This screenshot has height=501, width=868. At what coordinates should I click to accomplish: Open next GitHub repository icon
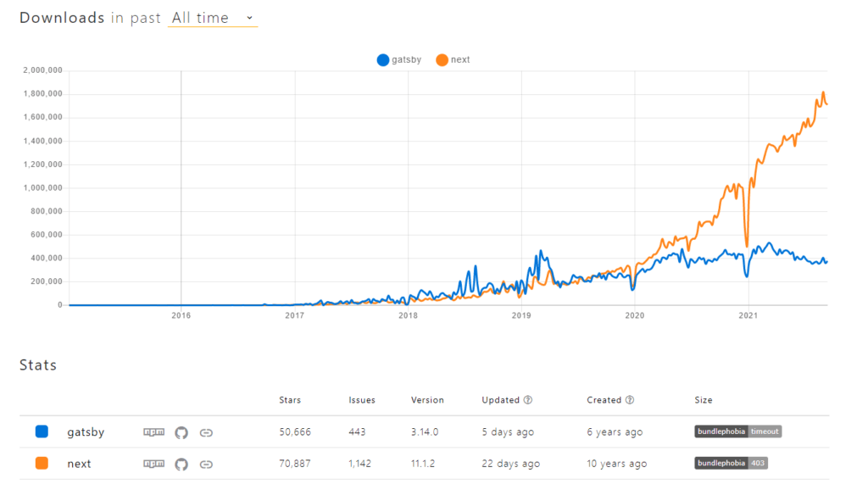pyautogui.click(x=181, y=464)
